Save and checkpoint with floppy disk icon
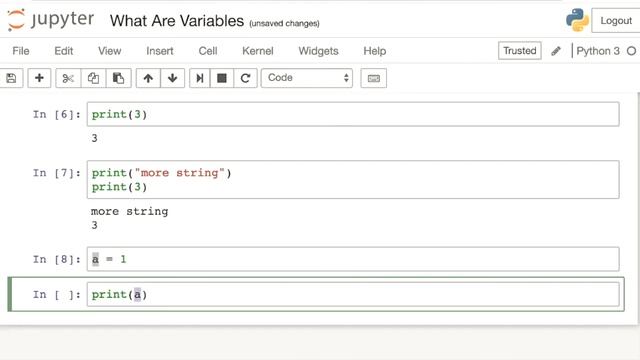Image resolution: width=640 pixels, height=360 pixels. 11,78
